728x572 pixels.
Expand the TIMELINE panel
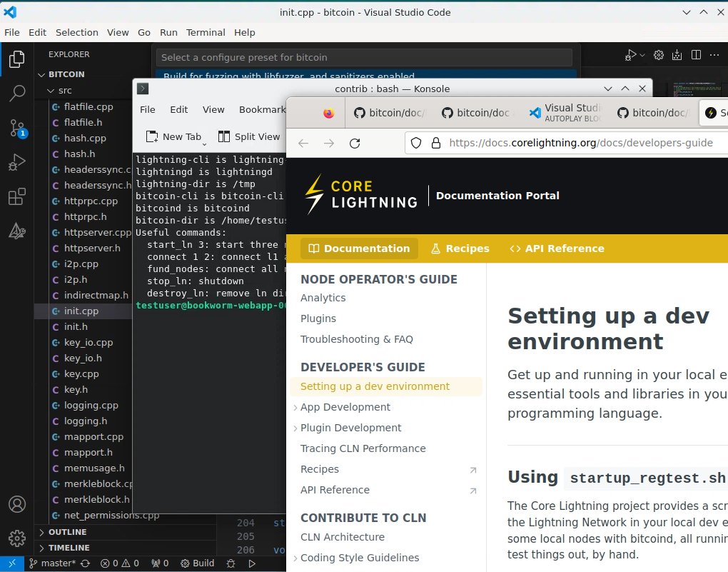[x=69, y=548]
